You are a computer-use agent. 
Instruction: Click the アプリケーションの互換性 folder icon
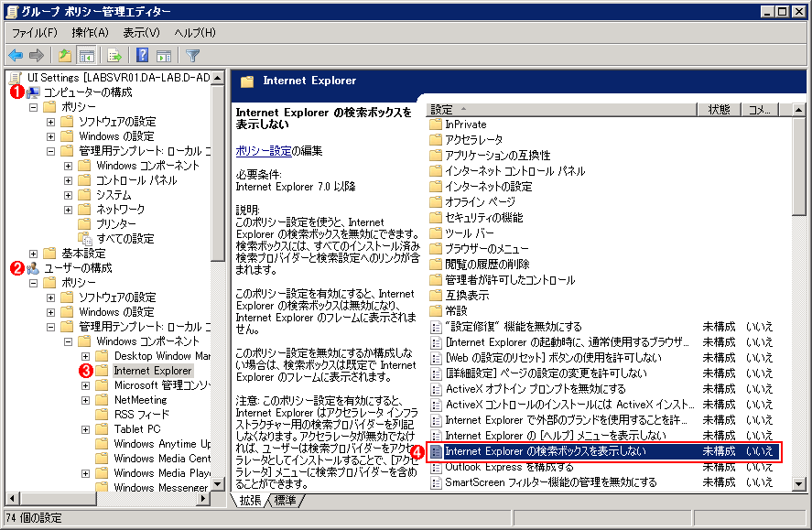pyautogui.click(x=436, y=156)
